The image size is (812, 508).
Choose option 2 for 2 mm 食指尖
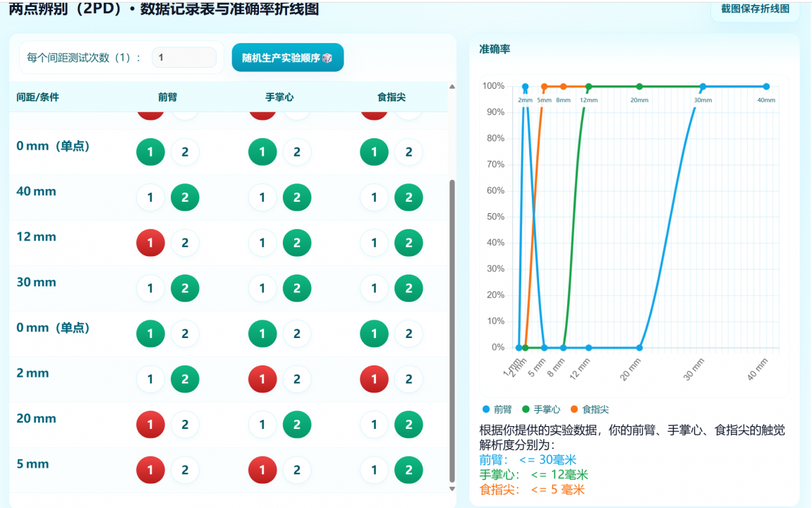(408, 379)
